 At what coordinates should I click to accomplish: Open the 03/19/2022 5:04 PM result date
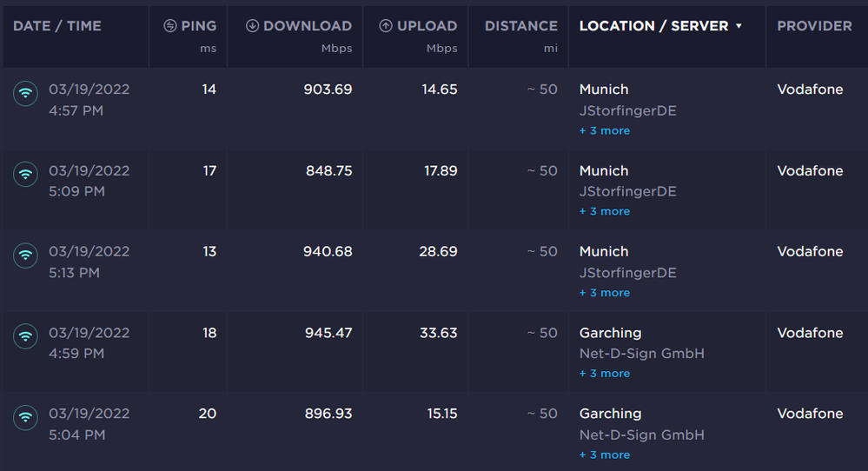[89, 414]
